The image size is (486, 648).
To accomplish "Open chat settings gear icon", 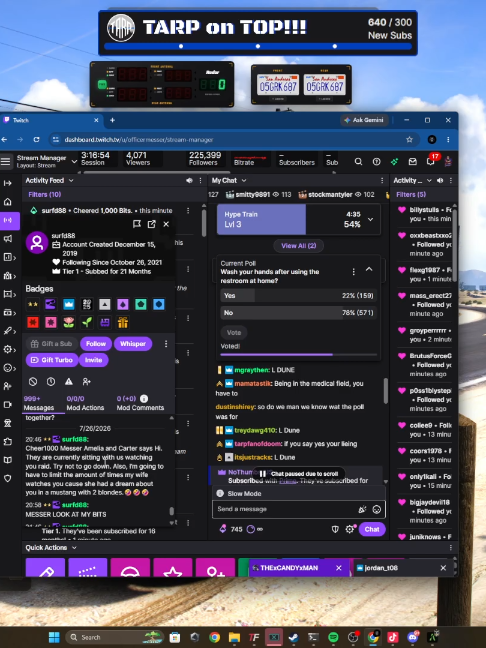I will pos(350,529).
